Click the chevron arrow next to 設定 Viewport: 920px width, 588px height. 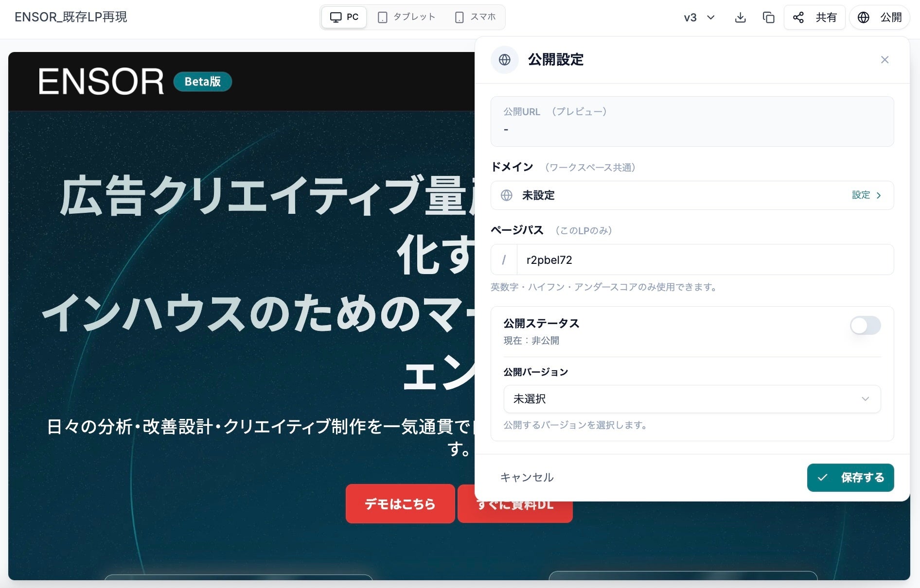[x=879, y=195]
